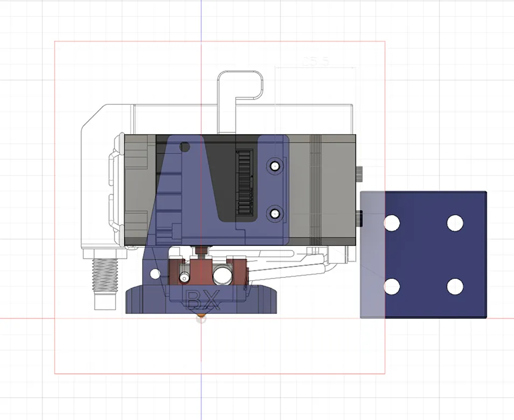This screenshot has height=420, width=514.
Task: Select the lower screw on the purple bracket
Action: pos(276,212)
